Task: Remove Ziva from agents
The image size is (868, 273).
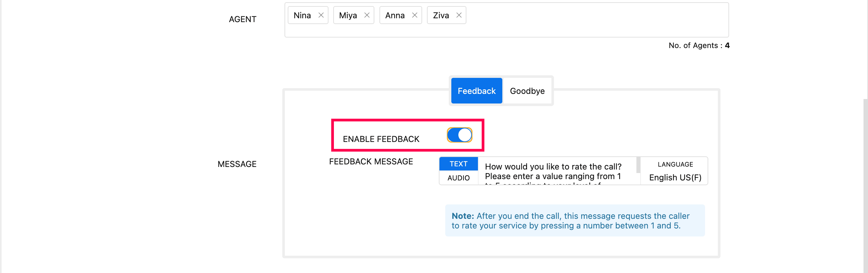Action: click(459, 15)
